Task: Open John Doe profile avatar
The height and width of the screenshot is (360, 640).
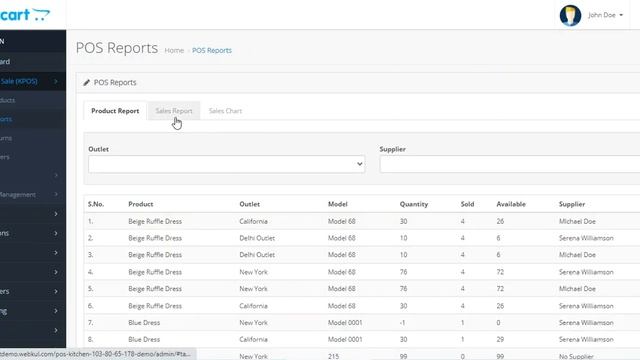Action: 570,16
